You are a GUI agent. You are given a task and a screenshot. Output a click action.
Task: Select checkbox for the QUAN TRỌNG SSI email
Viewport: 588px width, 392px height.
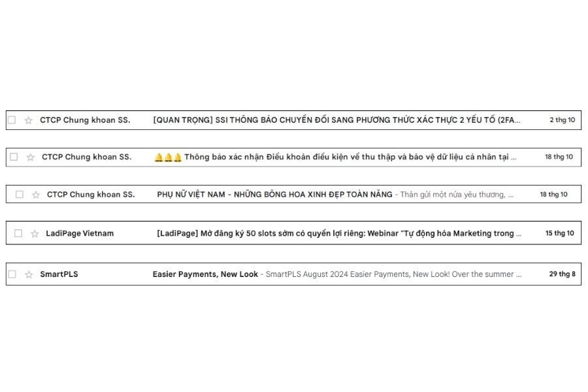[x=12, y=120]
